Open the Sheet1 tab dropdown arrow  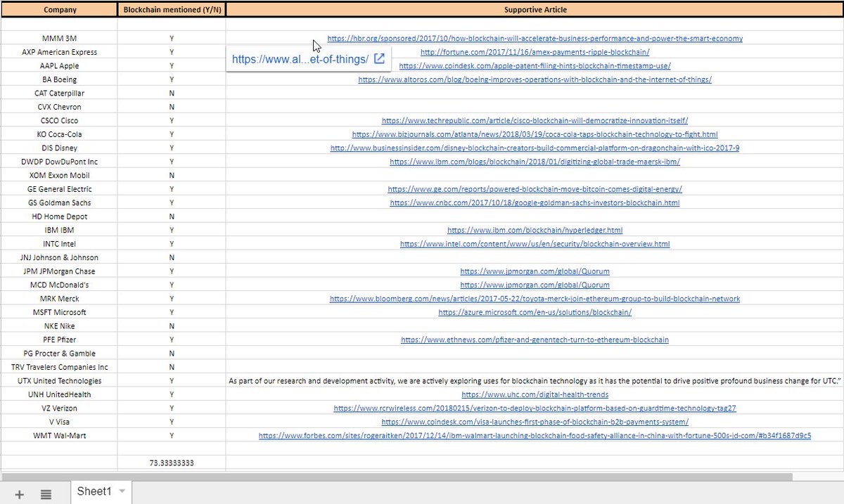point(122,491)
